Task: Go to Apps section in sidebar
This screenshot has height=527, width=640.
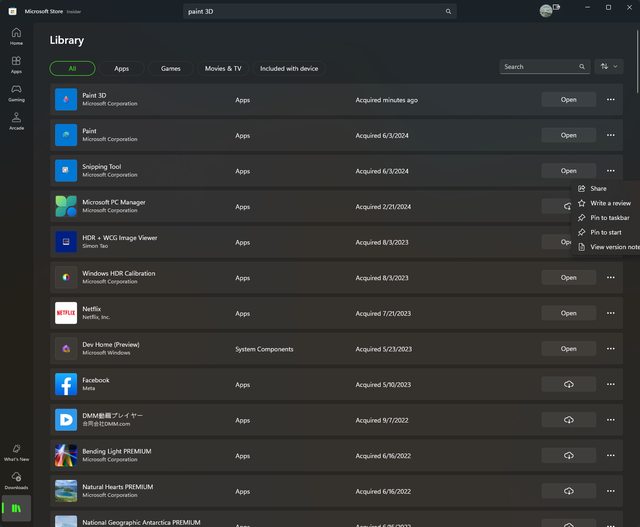Action: pyautogui.click(x=16, y=64)
